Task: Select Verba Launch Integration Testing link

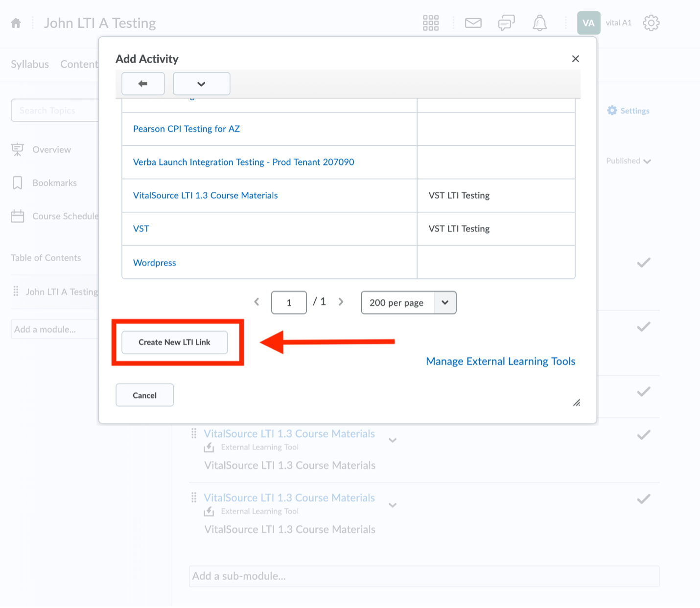Action: 244,162
